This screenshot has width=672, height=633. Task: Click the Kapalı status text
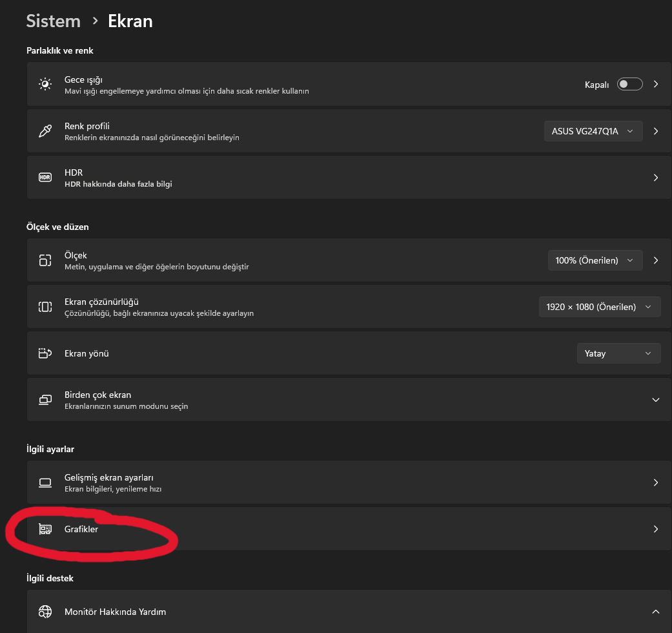pyautogui.click(x=596, y=85)
